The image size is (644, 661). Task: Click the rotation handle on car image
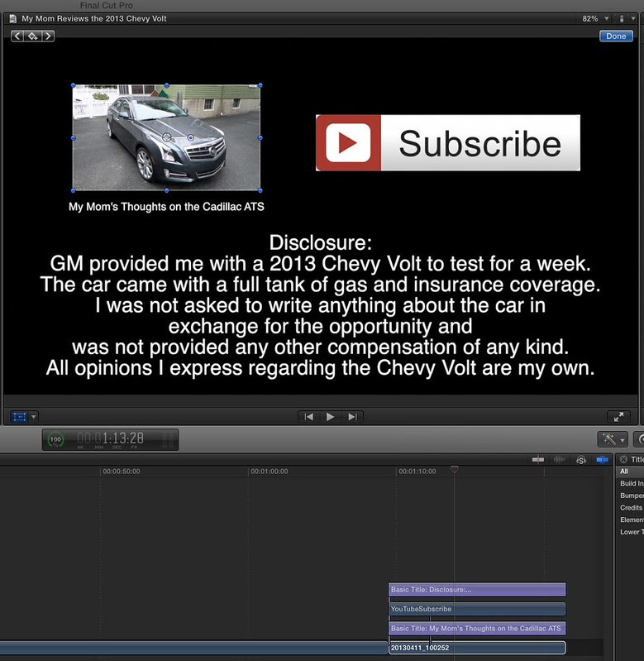[191, 137]
